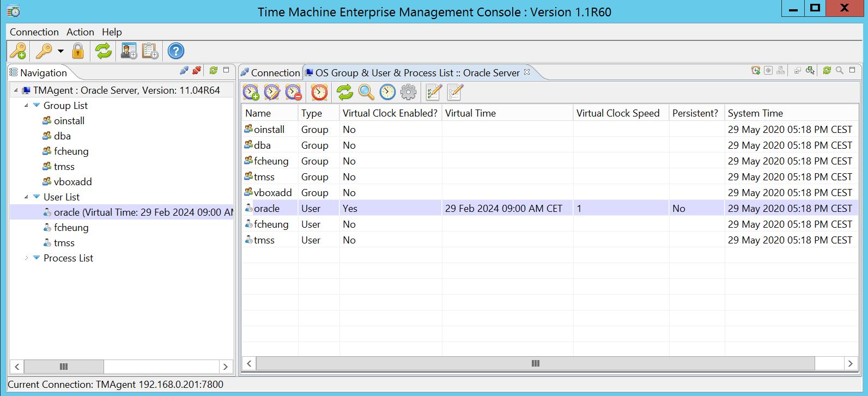Expand the Process List tree node
The image size is (868, 396).
[26, 258]
